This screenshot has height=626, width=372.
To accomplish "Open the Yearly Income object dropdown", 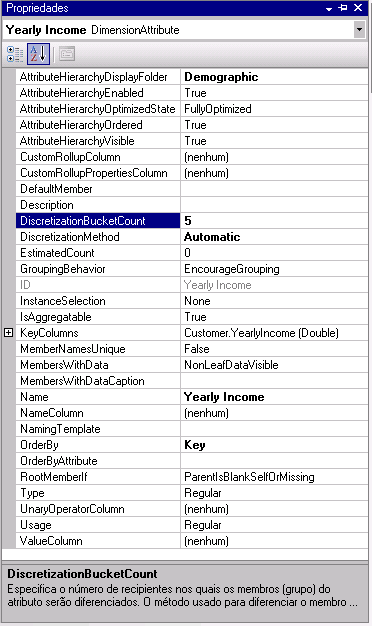I will 359,30.
